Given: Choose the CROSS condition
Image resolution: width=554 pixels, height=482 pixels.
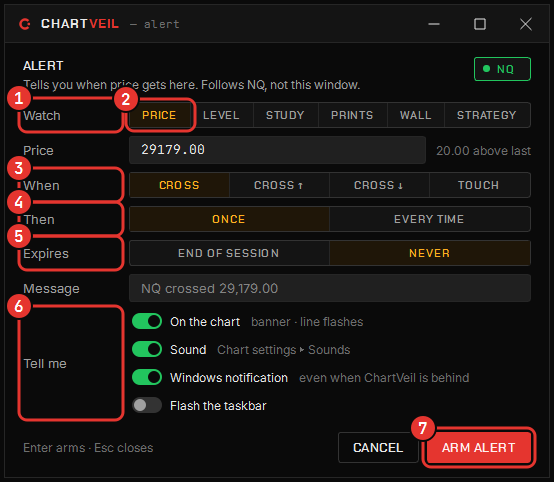Looking at the screenshot, I should [x=179, y=185].
